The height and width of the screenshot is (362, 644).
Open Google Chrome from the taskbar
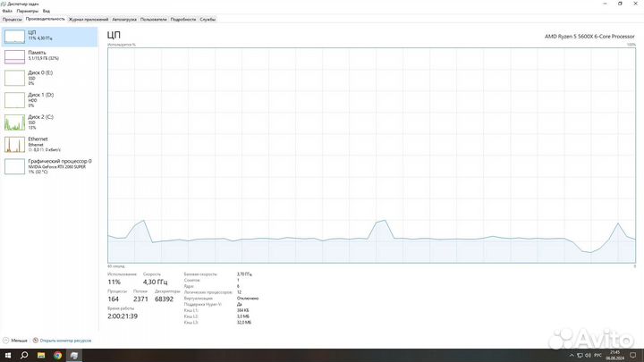[x=57, y=355]
